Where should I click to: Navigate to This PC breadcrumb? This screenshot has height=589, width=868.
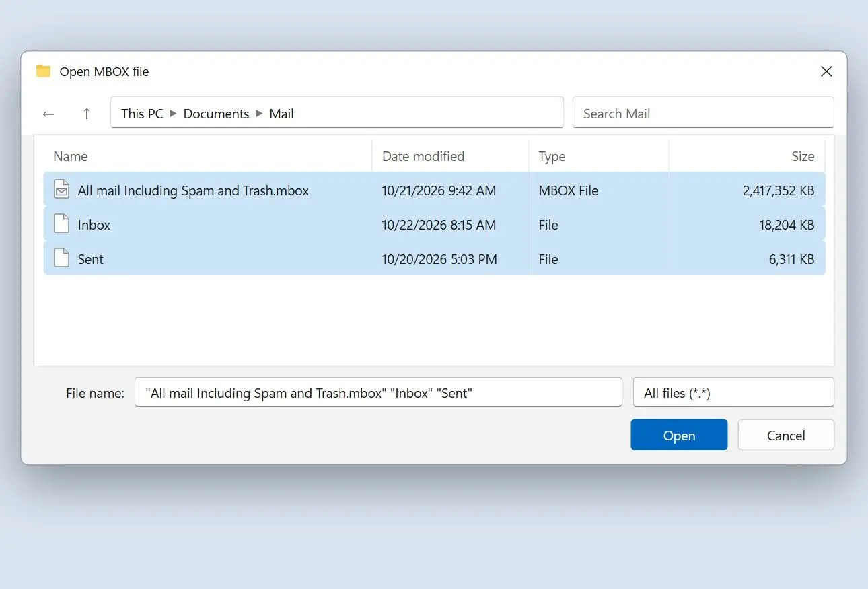pyautogui.click(x=142, y=114)
